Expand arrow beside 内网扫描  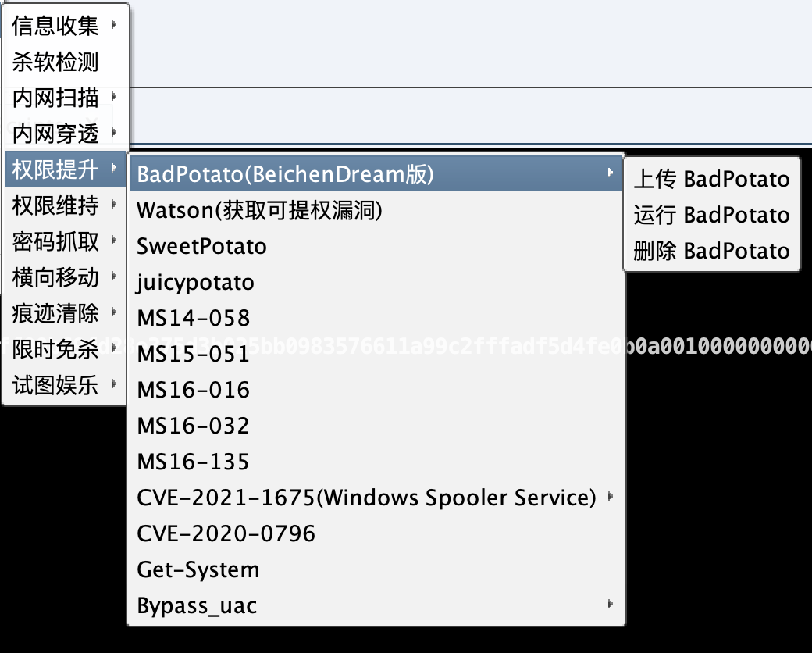pyautogui.click(x=114, y=96)
